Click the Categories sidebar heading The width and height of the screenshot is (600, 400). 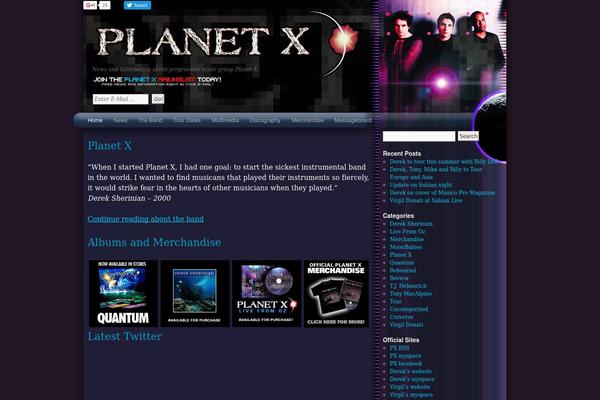(x=398, y=216)
